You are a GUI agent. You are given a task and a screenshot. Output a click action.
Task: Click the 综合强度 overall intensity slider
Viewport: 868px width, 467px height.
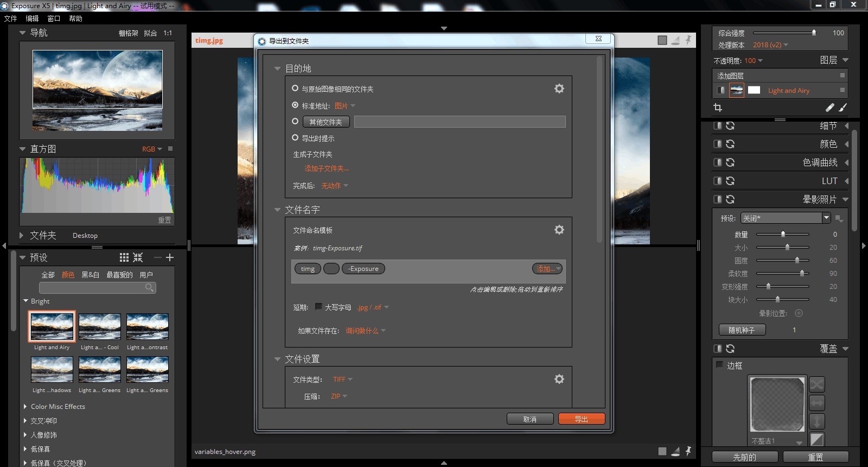pos(784,33)
